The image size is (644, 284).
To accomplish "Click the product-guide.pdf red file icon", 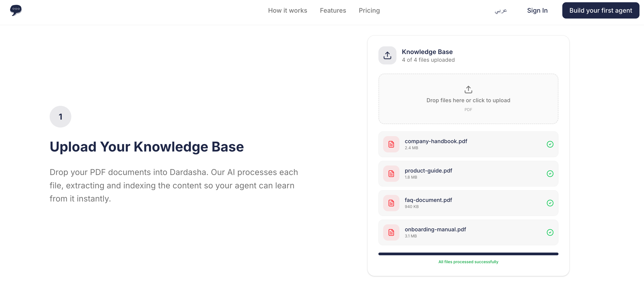I will [391, 174].
